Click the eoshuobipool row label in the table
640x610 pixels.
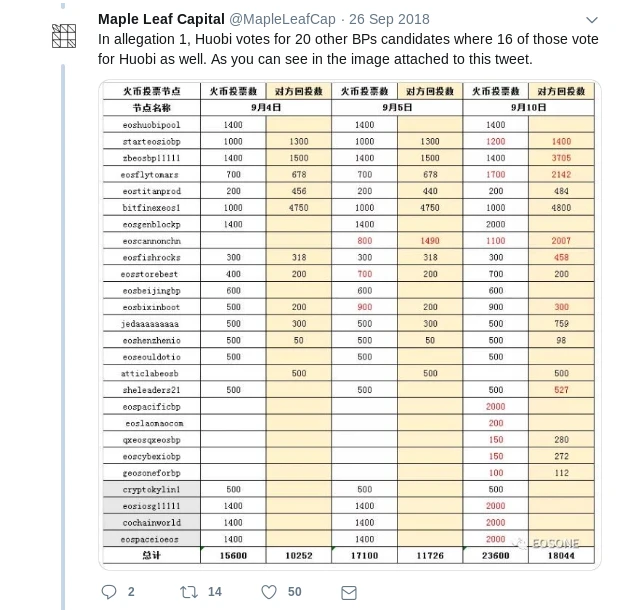152,125
